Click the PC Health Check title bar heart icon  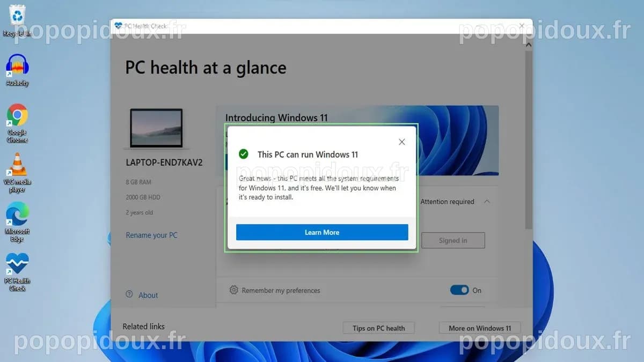[x=119, y=26]
